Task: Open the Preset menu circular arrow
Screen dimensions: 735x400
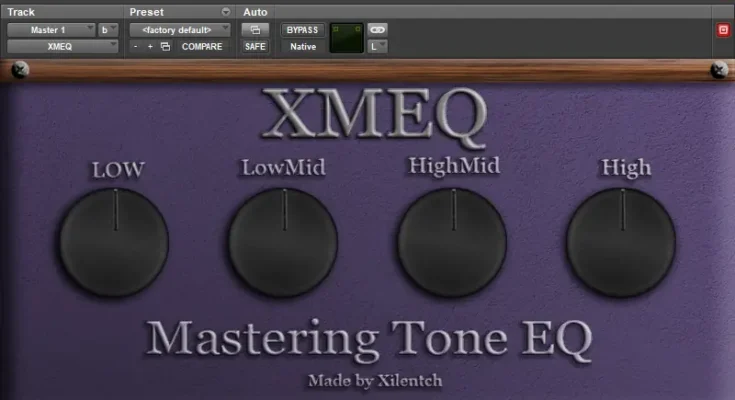Action: click(x=226, y=12)
